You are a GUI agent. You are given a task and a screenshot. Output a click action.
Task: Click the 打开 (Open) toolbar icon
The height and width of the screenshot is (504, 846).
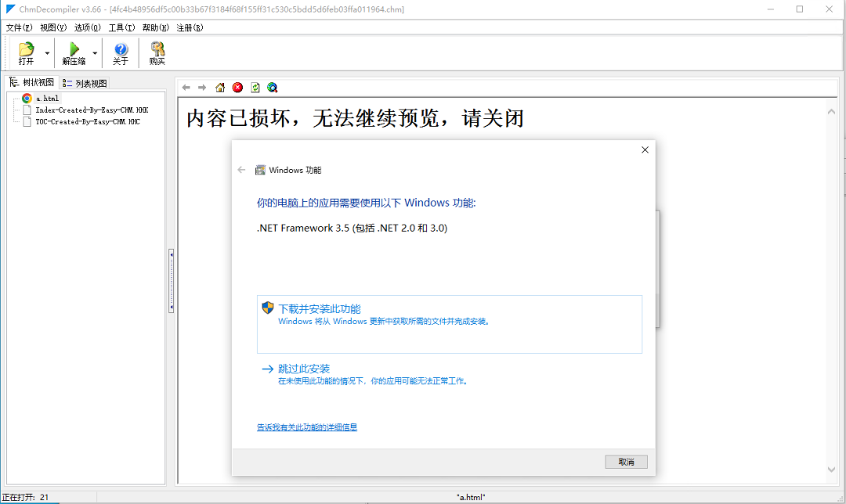pyautogui.click(x=26, y=52)
